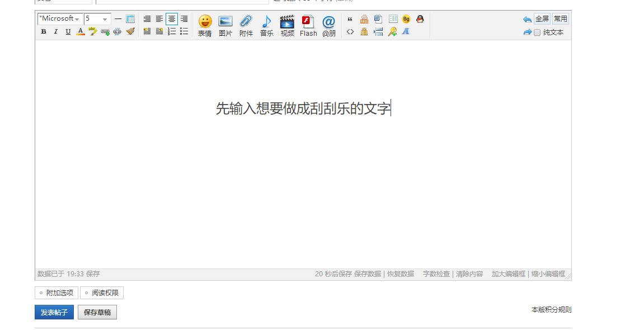
Task: Click the QQ penguin icon
Action: (x=420, y=19)
